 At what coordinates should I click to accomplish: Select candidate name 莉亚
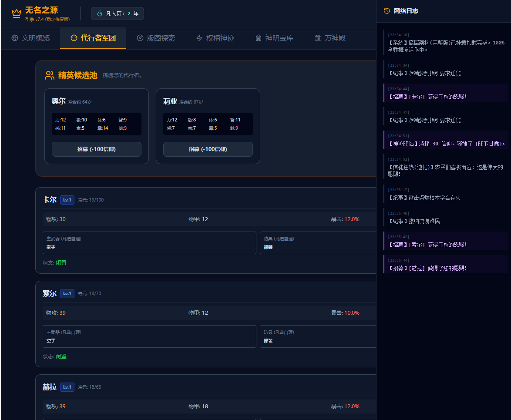point(170,101)
